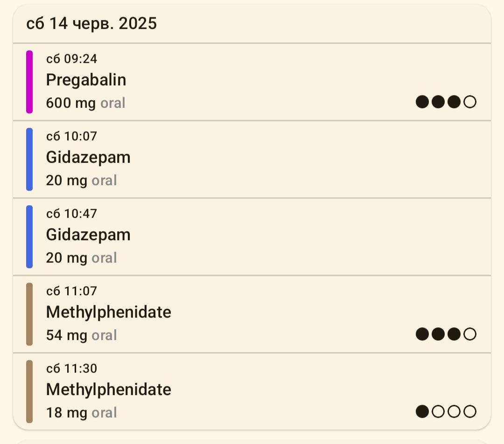Tap the сб 11:30 timestamp

[x=71, y=368]
